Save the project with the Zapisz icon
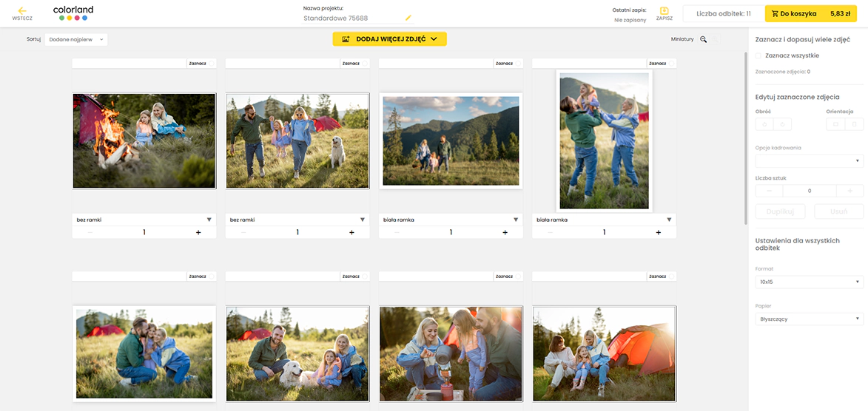868x411 pixels. click(x=665, y=14)
